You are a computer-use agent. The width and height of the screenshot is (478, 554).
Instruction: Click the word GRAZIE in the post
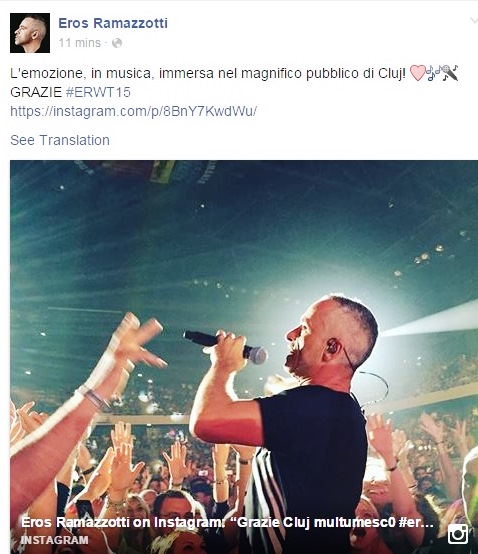(36, 93)
